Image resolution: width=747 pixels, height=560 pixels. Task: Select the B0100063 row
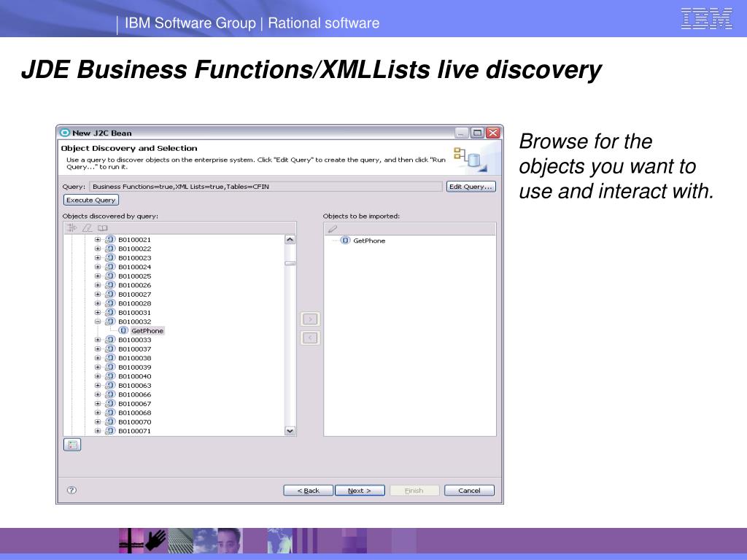[135, 385]
